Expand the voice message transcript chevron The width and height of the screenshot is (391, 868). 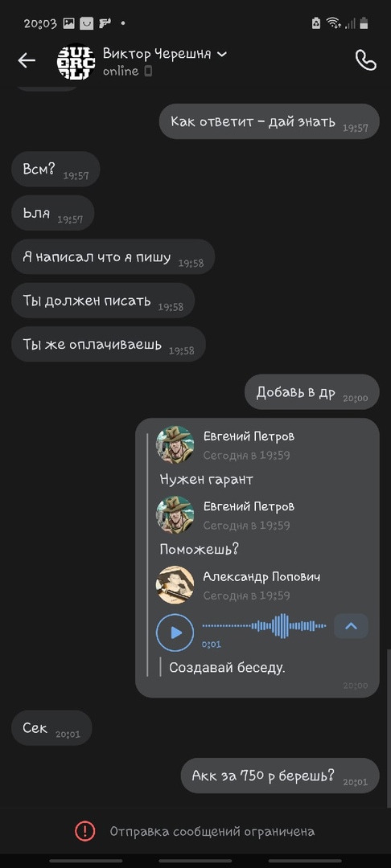coord(351,626)
